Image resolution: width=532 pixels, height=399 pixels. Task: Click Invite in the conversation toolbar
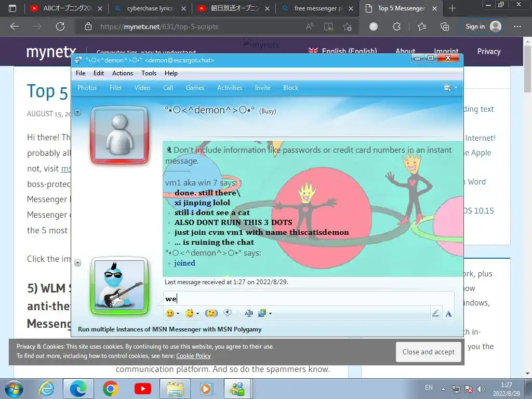[262, 88]
